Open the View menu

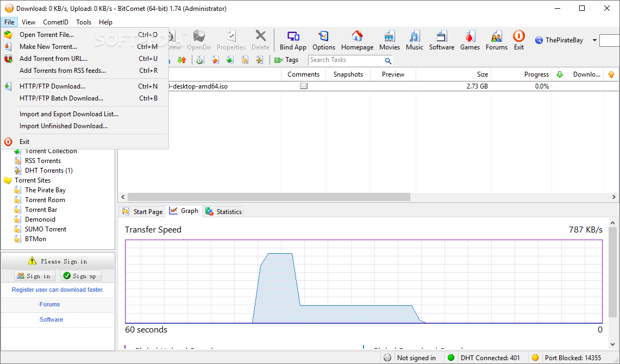coord(28,22)
